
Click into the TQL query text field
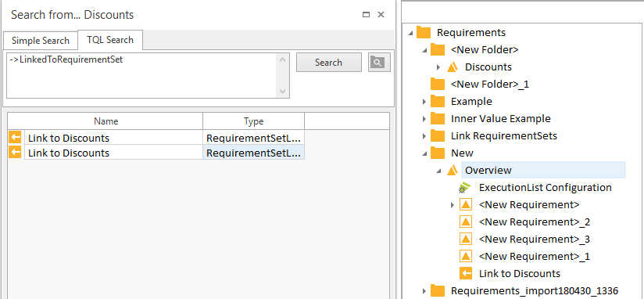[x=142, y=75]
